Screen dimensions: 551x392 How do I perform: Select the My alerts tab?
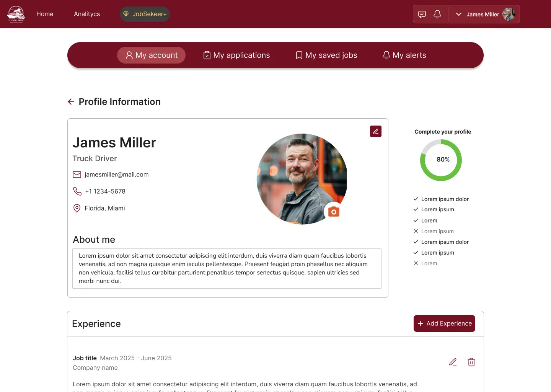tap(404, 55)
